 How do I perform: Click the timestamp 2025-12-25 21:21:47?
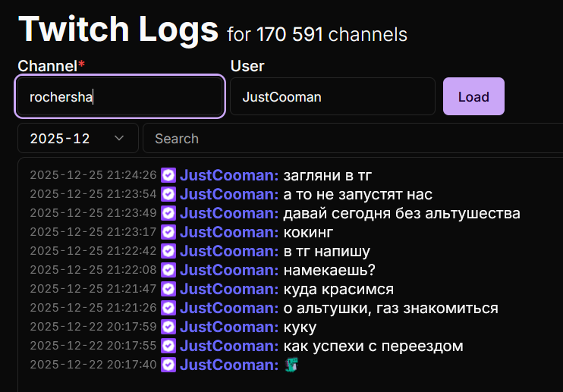tap(93, 289)
